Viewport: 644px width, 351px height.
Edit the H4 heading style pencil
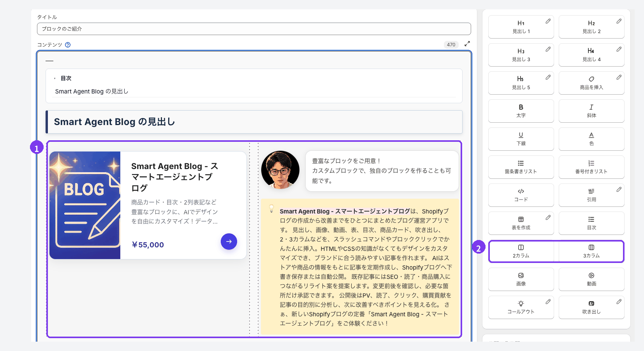[x=619, y=49]
